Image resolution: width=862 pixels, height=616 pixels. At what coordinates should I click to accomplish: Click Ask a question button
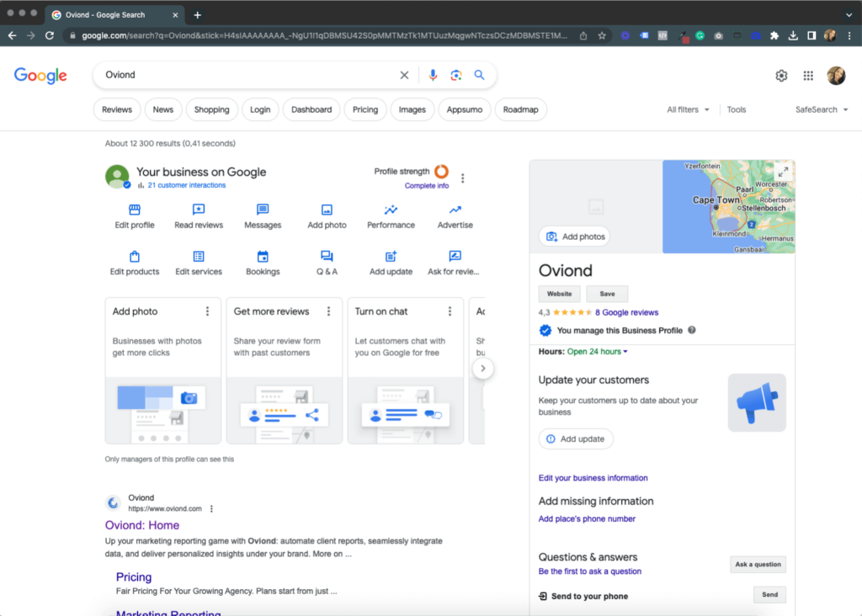758,565
